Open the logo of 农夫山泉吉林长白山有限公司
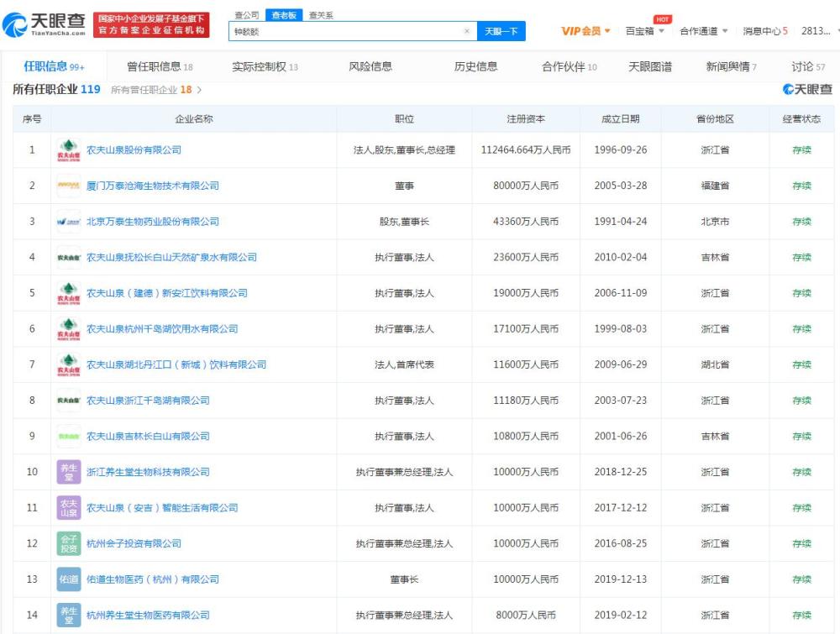Image resolution: width=840 pixels, height=634 pixels. click(x=69, y=437)
